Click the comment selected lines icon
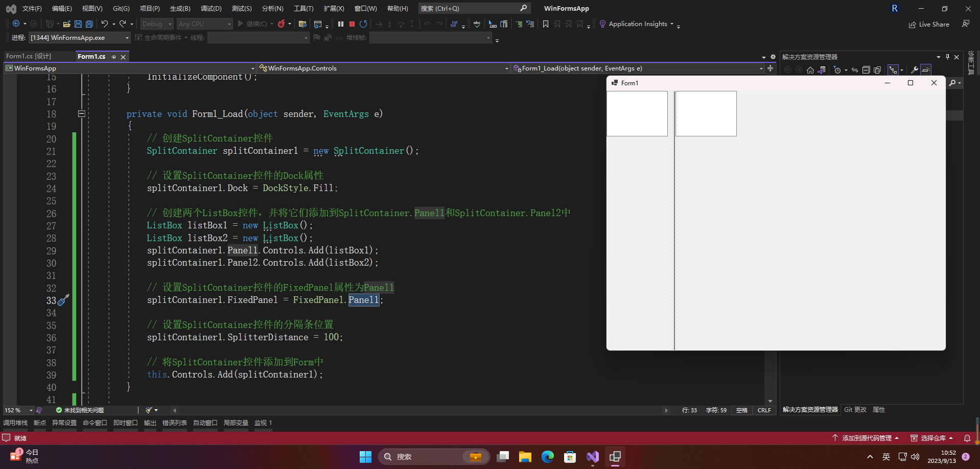 [x=519, y=24]
